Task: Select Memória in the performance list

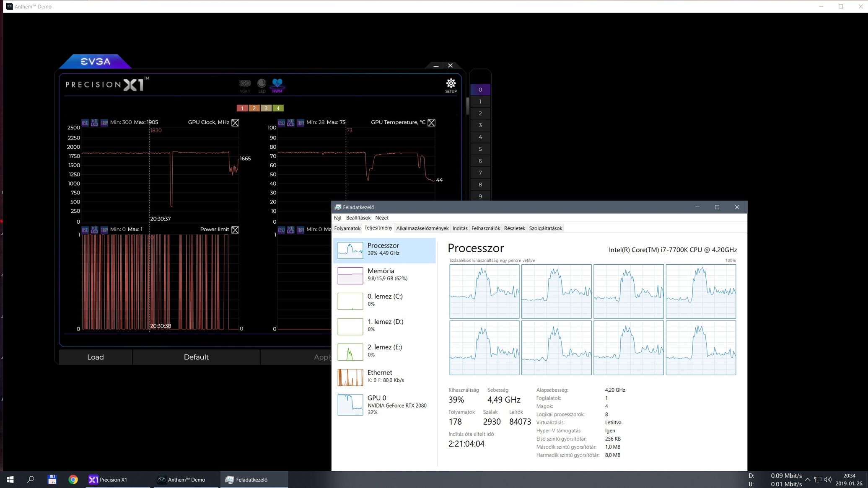Action: pos(384,276)
